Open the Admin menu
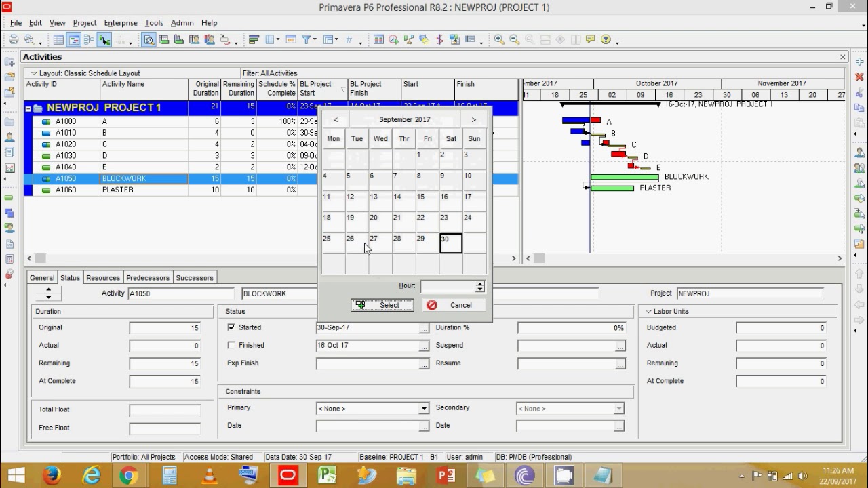868x488 pixels. click(182, 23)
